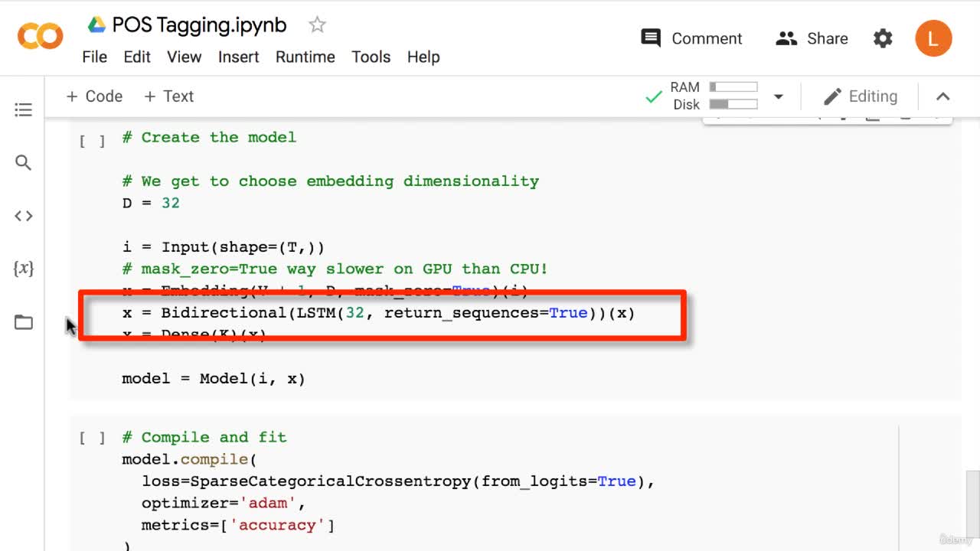980x551 pixels.
Task: Open the code snippets sidebar
Action: pyautogui.click(x=24, y=216)
